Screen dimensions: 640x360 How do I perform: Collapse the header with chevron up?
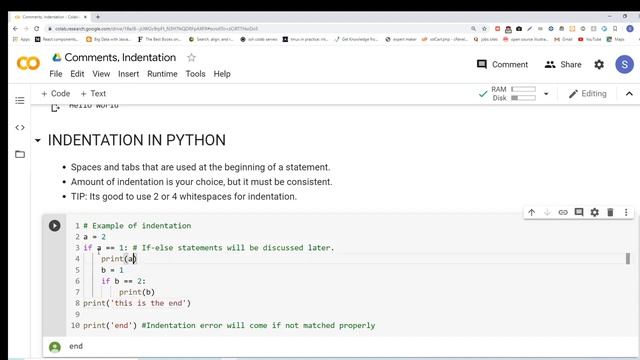click(629, 94)
